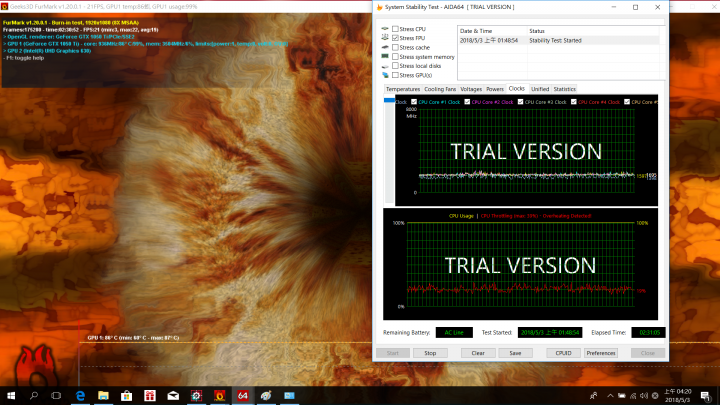The width and height of the screenshot is (720, 405).
Task: Switch to the AIDA64 taskbar icon
Action: (243, 395)
